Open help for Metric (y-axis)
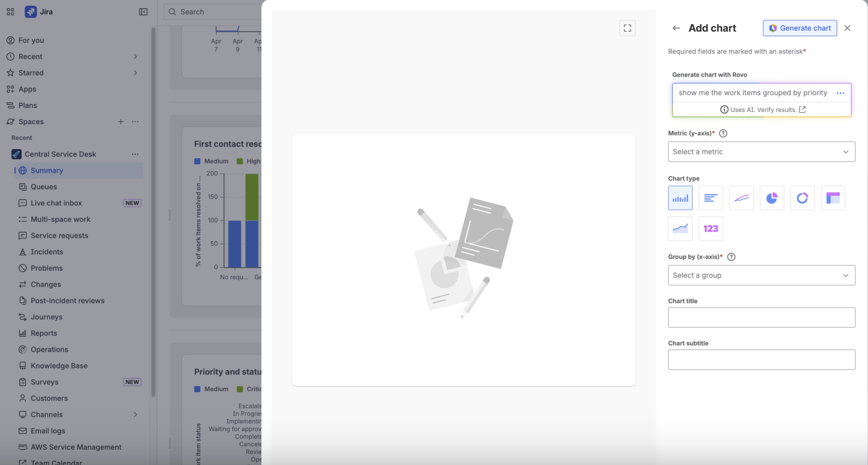 (723, 133)
